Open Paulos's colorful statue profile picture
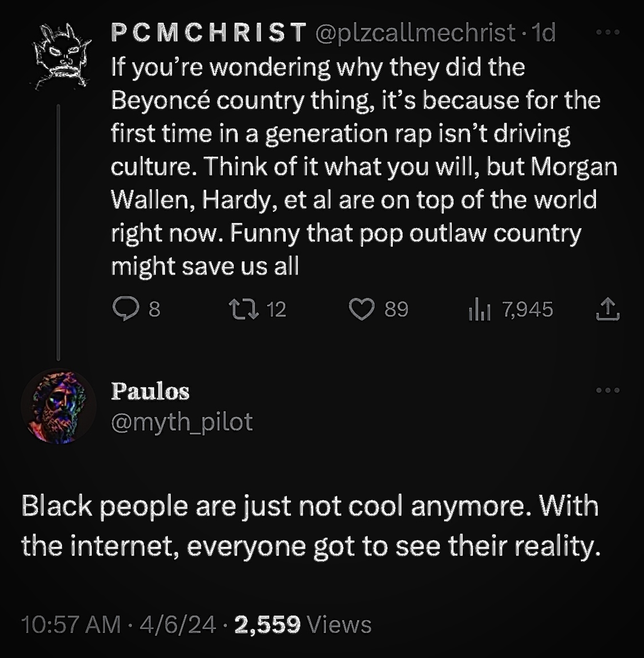Viewport: 644px width, 658px height. (x=59, y=406)
